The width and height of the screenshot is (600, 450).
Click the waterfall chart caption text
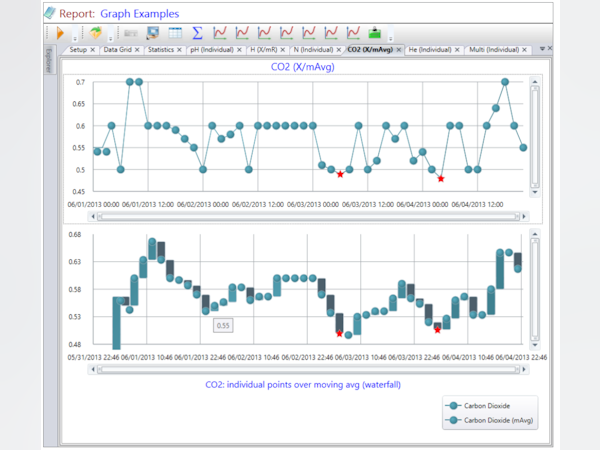[x=303, y=385]
